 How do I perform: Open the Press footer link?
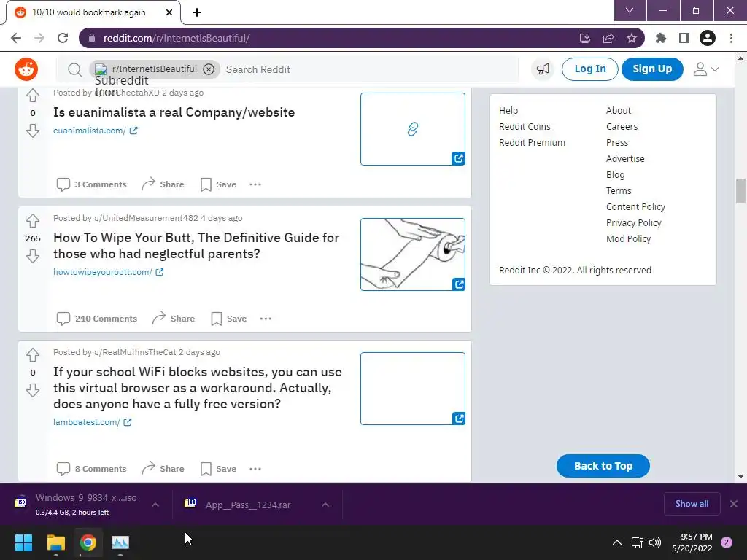[617, 143]
